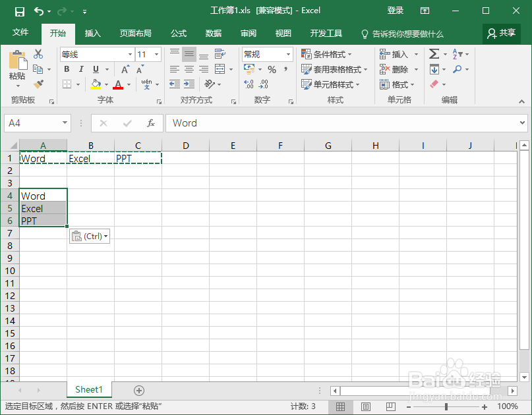Screen dimensions: 532x415
Task: Open the Paste Options (Ctrl) dropdown
Action: click(90, 236)
